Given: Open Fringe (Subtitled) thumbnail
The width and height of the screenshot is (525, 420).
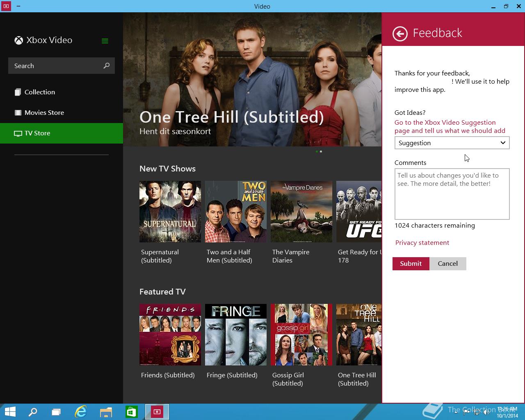Looking at the screenshot, I should [x=236, y=335].
